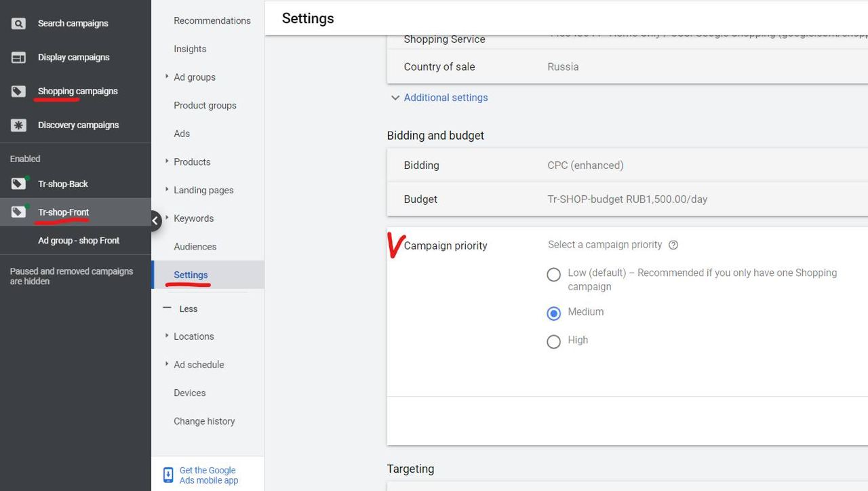Click the mobile app phone icon

click(168, 475)
